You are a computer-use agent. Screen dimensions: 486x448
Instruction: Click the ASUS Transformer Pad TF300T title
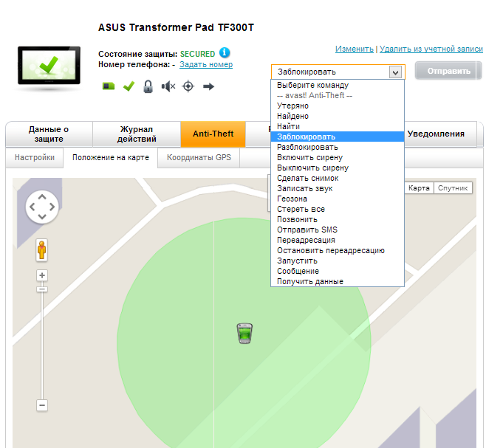[x=176, y=27]
